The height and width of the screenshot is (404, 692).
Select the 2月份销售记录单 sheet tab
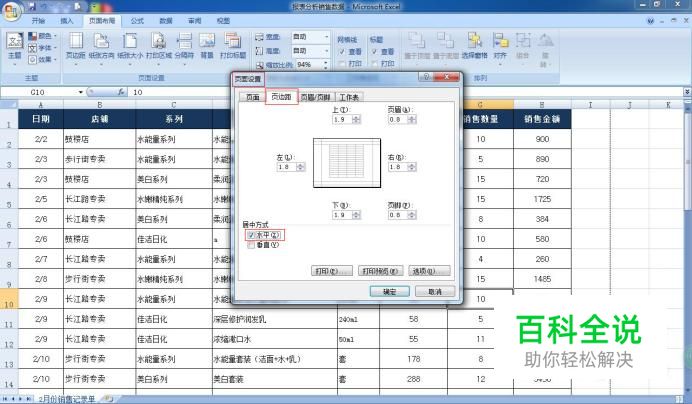point(67,399)
